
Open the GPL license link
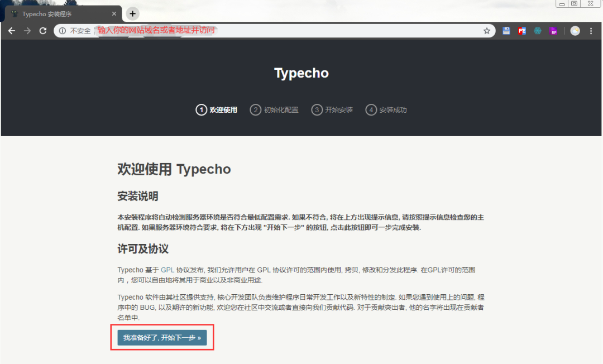(167, 270)
